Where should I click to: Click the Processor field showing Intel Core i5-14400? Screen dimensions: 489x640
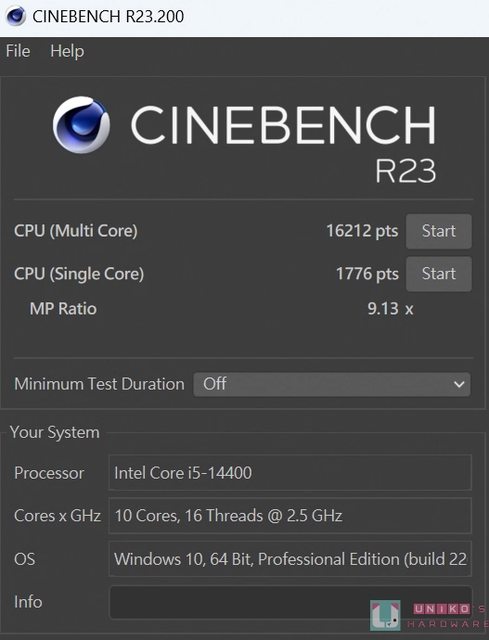290,473
